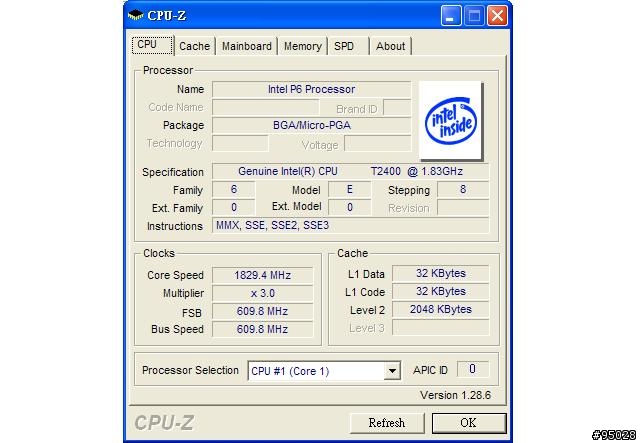Click the empty Technology field
Image resolution: width=640 pixels, height=443 pixels.
[x=240, y=143]
